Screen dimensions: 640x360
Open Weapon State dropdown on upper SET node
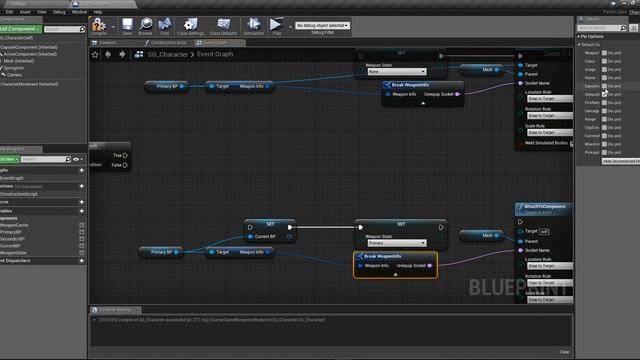point(397,71)
